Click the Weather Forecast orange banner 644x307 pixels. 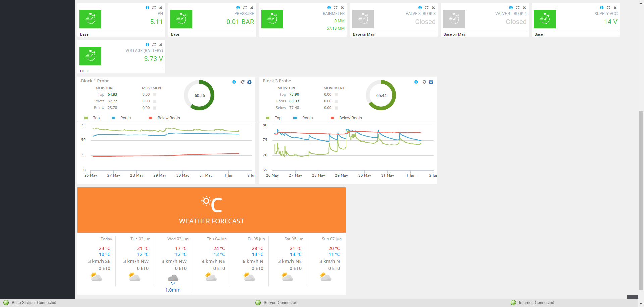click(211, 210)
